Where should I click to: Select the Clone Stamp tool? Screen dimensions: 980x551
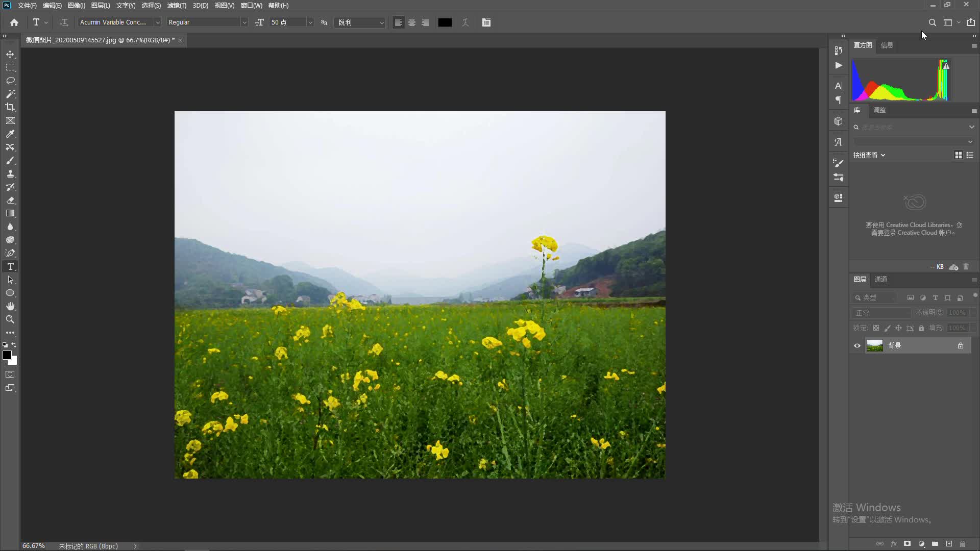pyautogui.click(x=10, y=173)
